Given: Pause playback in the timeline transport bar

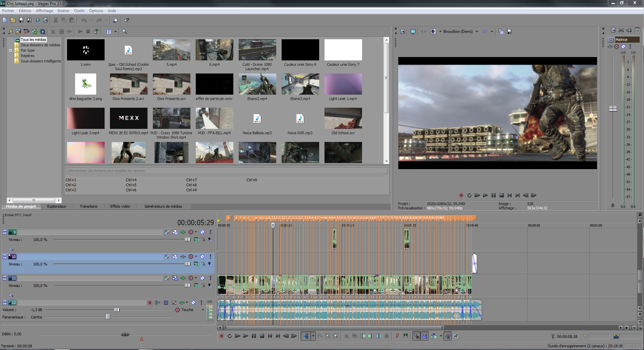Looking at the screenshot, I should click(254, 336).
